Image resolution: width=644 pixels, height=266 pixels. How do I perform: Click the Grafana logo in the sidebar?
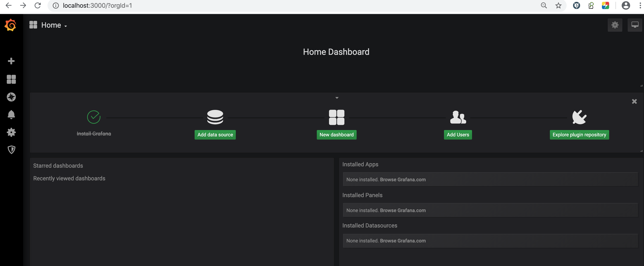(x=10, y=25)
